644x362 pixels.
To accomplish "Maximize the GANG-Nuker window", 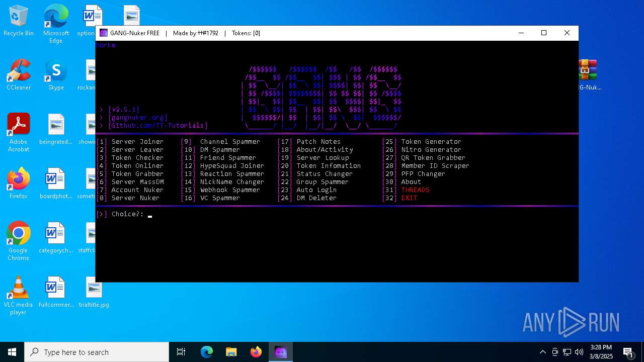I will point(544,33).
